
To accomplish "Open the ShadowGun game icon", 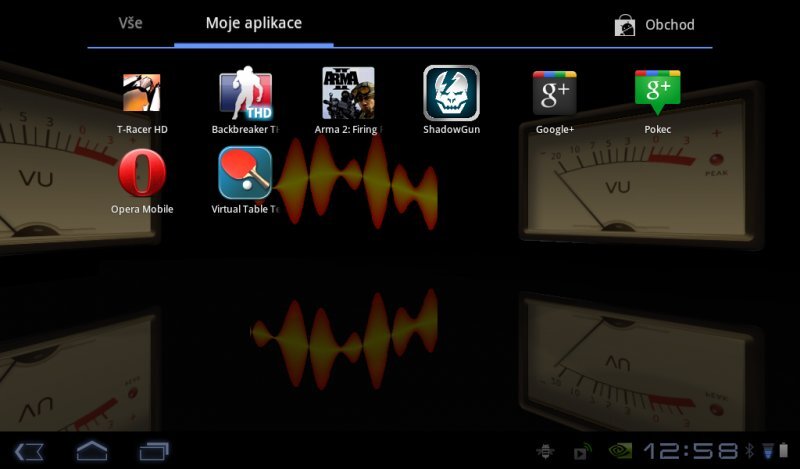I will [451, 94].
